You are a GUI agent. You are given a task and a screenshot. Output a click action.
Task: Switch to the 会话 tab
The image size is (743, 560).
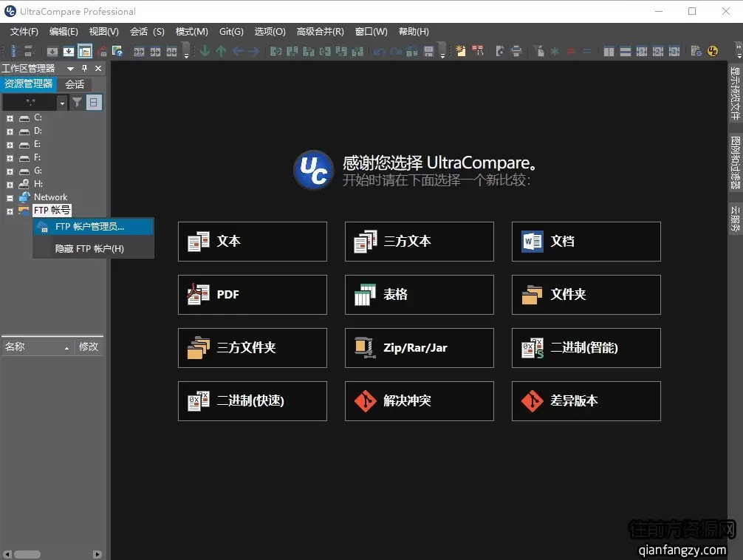tap(75, 84)
